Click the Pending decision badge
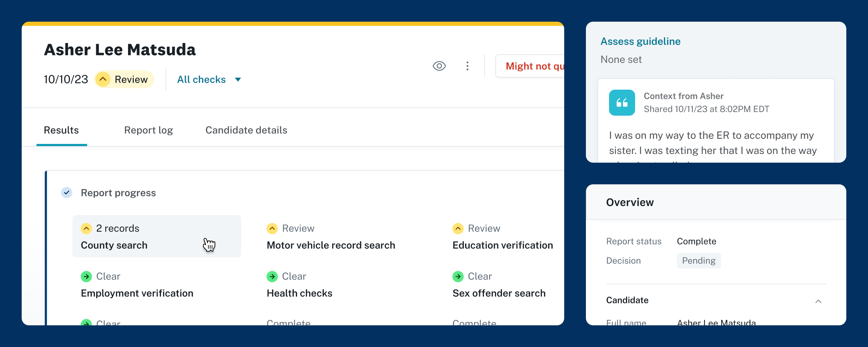Screen dimensions: 868x347 coord(698,261)
